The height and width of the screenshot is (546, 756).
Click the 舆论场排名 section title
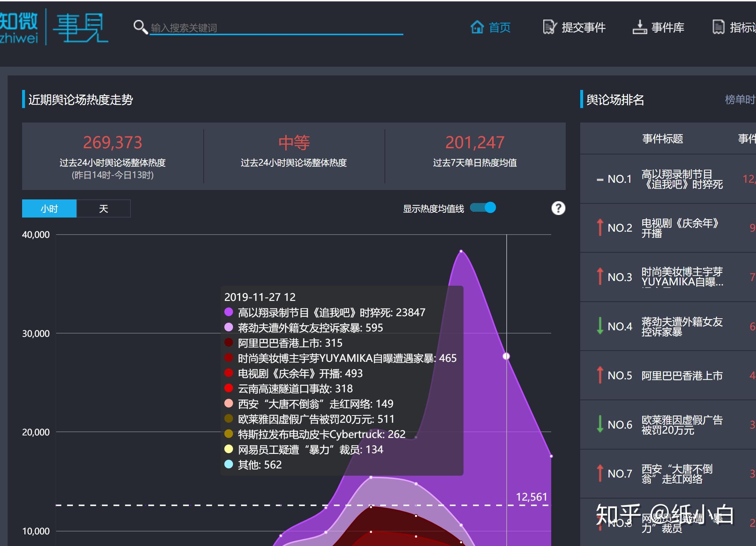(x=615, y=100)
